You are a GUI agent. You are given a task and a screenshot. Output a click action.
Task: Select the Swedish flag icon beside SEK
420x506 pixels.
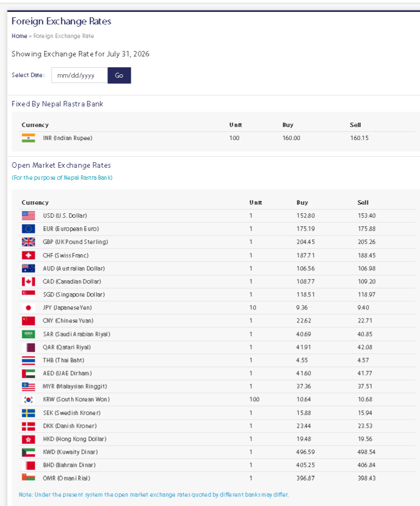pyautogui.click(x=28, y=413)
